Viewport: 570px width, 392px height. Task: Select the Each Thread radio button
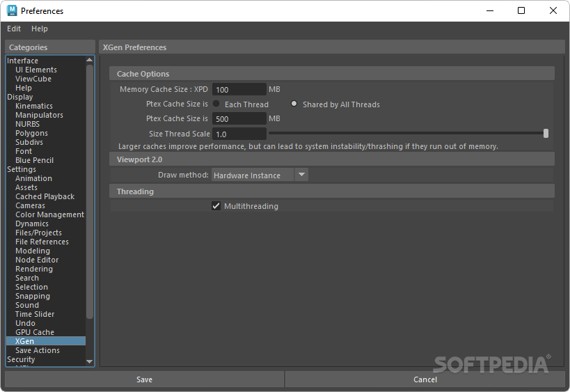coord(216,104)
